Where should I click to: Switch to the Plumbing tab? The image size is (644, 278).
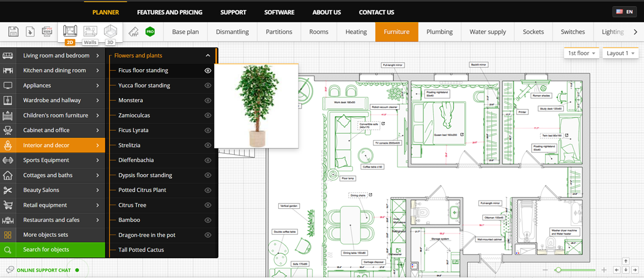(440, 32)
